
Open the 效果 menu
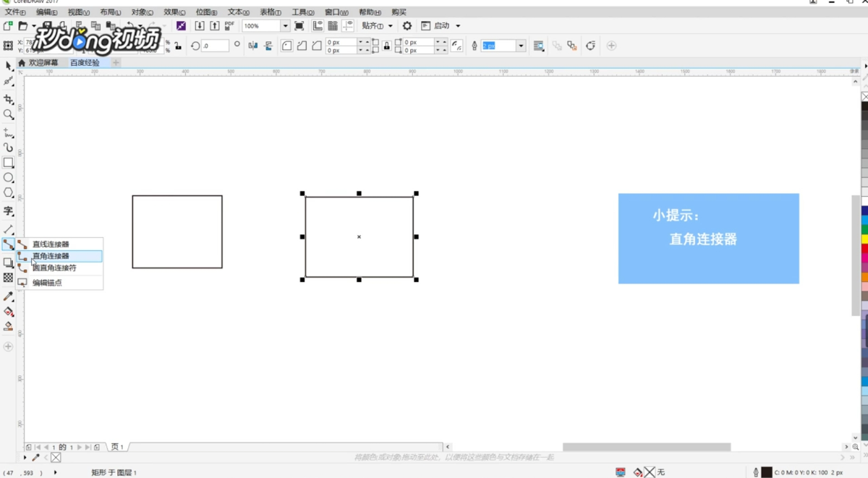point(174,12)
